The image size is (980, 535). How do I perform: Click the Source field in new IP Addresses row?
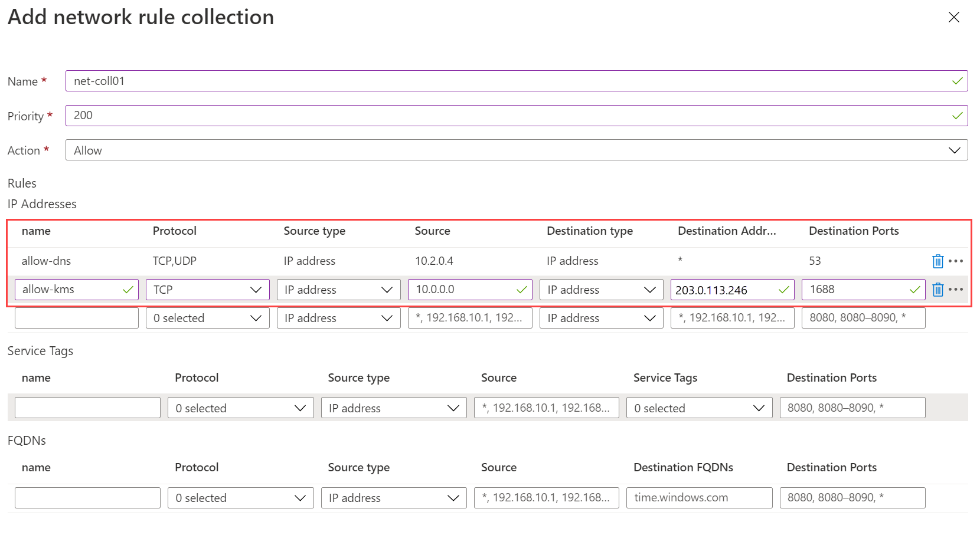click(470, 318)
